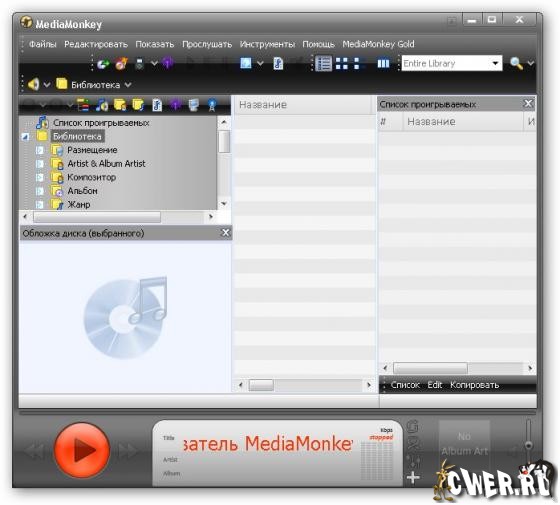Viewport: 560px width, 505px height.
Task: Click the first yellow folder icon above tree
Action: coord(120,105)
